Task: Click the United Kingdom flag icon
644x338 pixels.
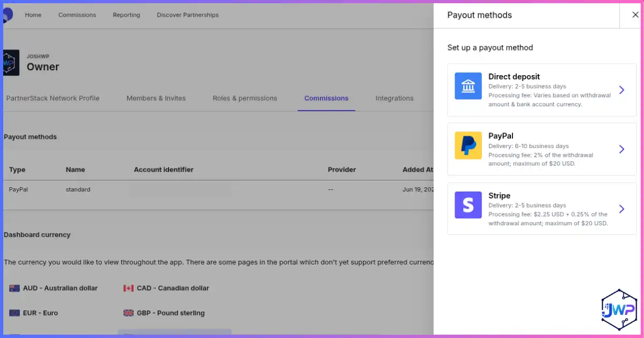Action: 128,313
